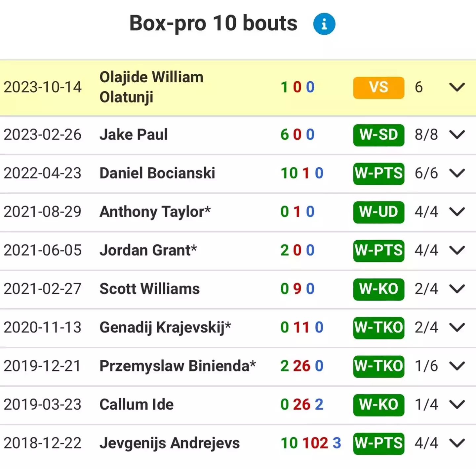Click the 2023-02-26 date entry
The width and height of the screenshot is (476, 469).
pyautogui.click(x=43, y=135)
